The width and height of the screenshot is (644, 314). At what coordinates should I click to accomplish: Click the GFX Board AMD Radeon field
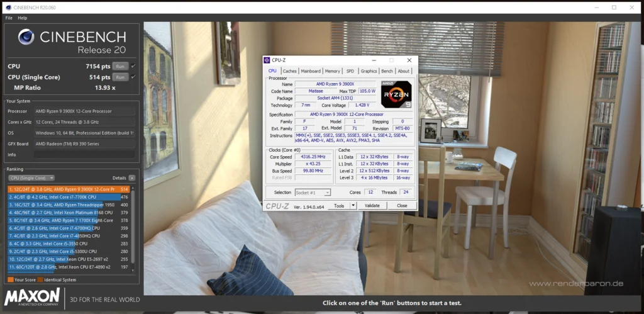[x=84, y=144]
